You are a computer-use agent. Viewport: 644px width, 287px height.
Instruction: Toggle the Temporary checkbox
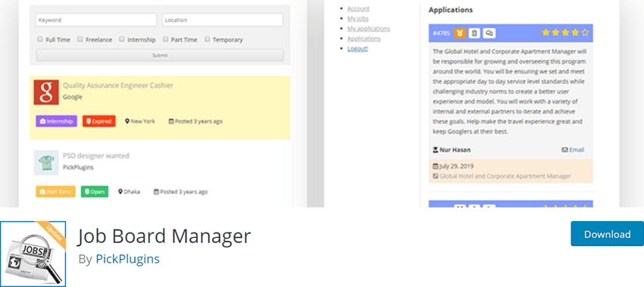208,39
